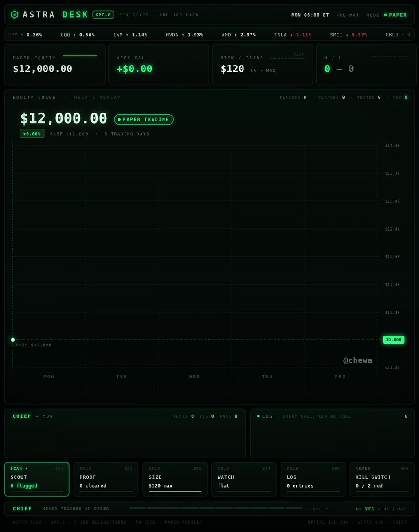
Task: Click the +0.00% change badge
Action: click(x=32, y=133)
